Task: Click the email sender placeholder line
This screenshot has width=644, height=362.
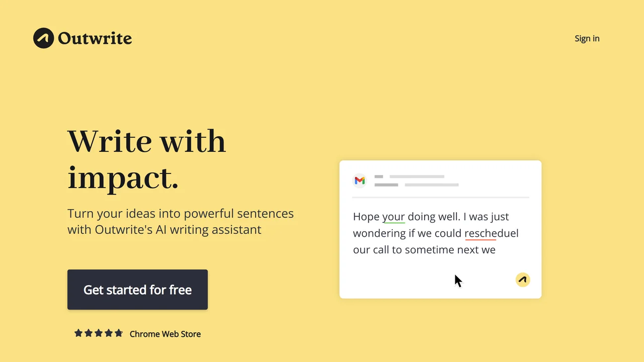Action: [410, 176]
